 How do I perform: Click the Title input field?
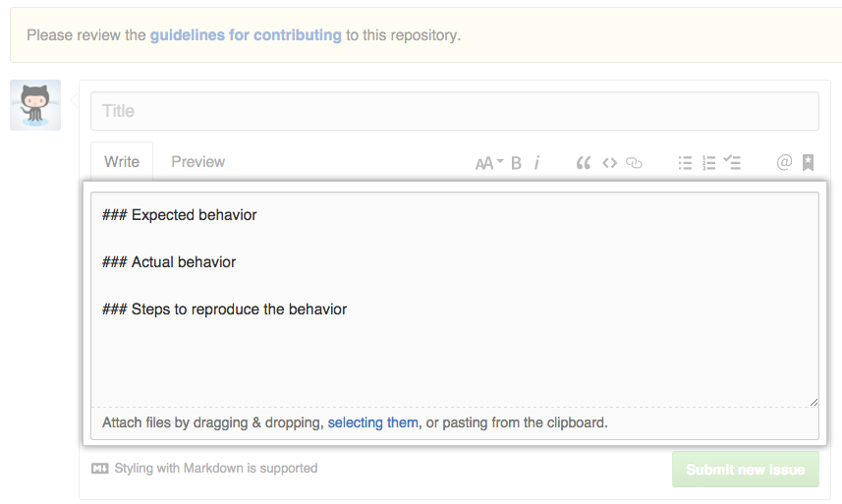[454, 111]
